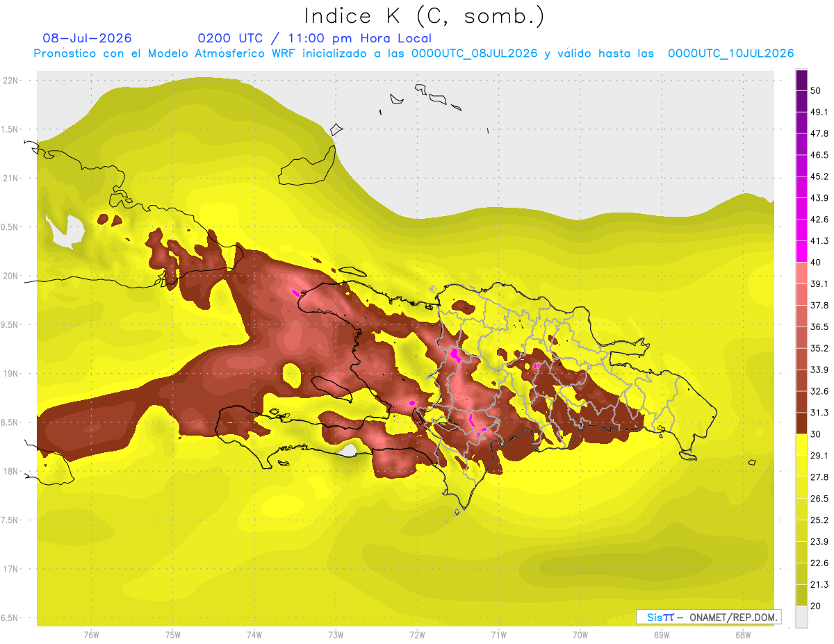Click the colorbar value '35.2'
The height and width of the screenshot is (644, 834).
tap(819, 348)
